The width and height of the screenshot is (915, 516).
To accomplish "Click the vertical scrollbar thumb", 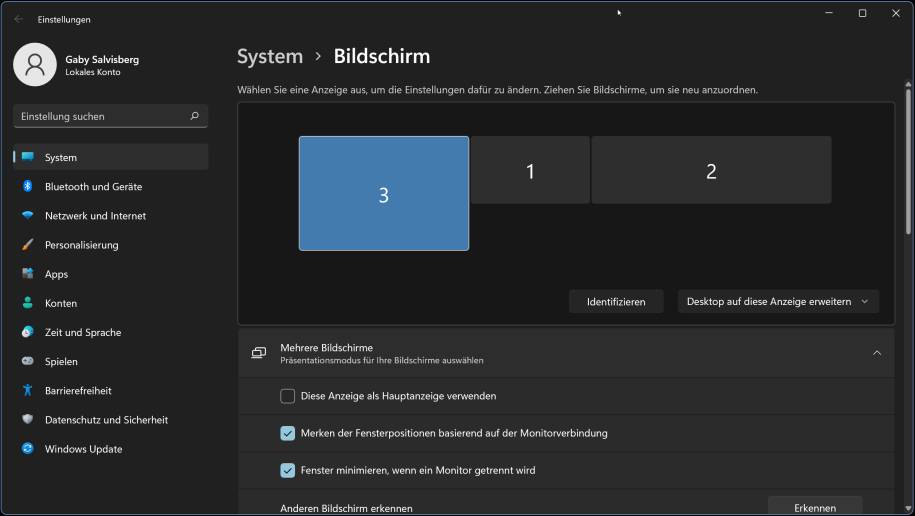I will [908, 161].
